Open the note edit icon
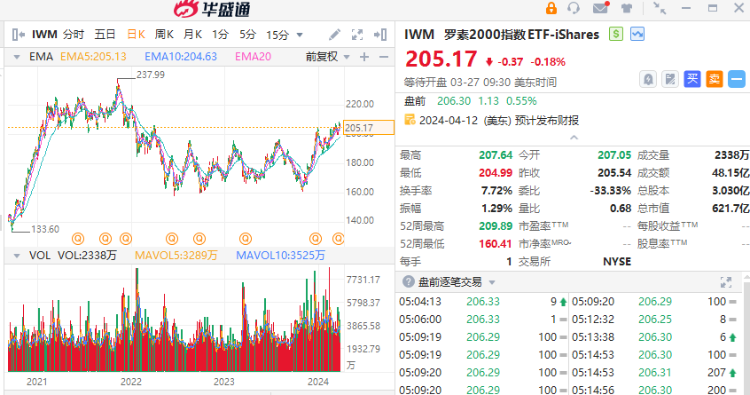Image resolution: width=750 pixels, height=395 pixels. [670, 79]
